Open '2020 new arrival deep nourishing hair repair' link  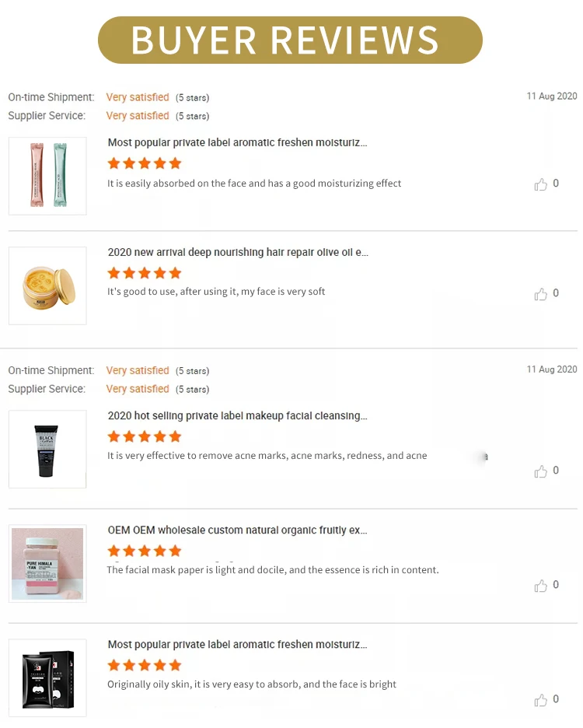pos(238,252)
